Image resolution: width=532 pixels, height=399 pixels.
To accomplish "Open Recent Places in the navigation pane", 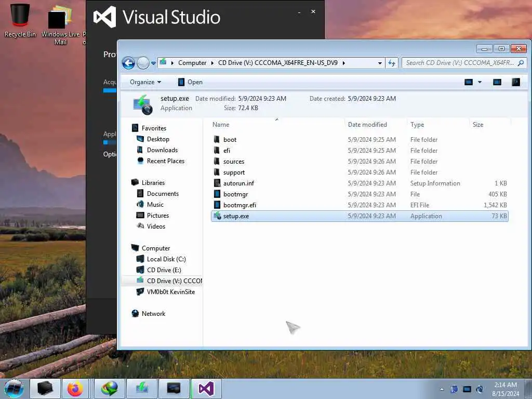I will (166, 161).
